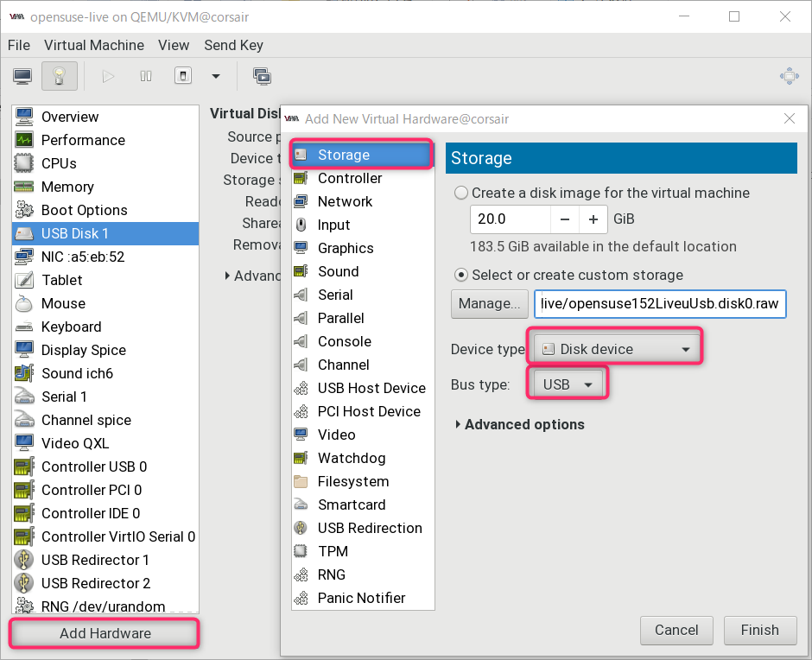Select NIC :a5:eb:52 entry
This screenshot has height=660, width=812.
click(x=105, y=257)
